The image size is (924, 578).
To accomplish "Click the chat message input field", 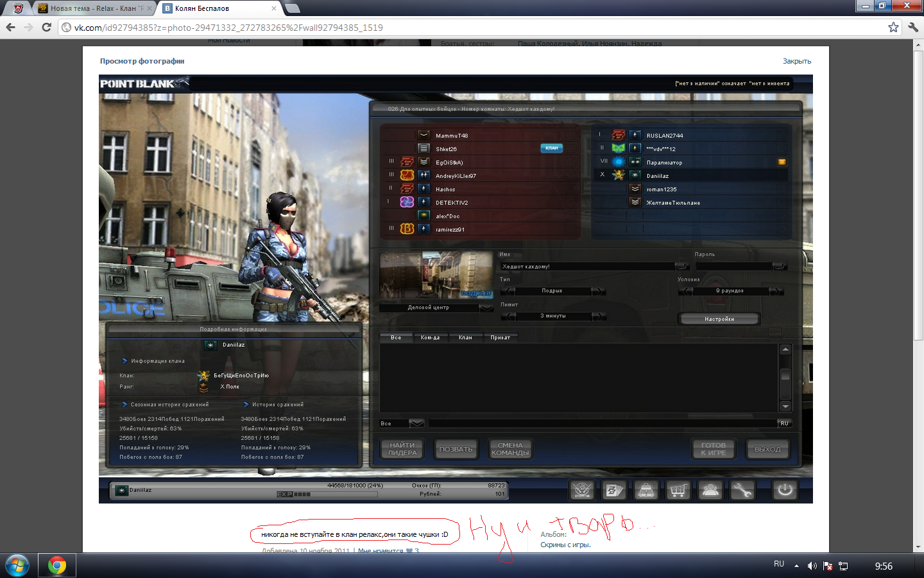I will [x=603, y=423].
